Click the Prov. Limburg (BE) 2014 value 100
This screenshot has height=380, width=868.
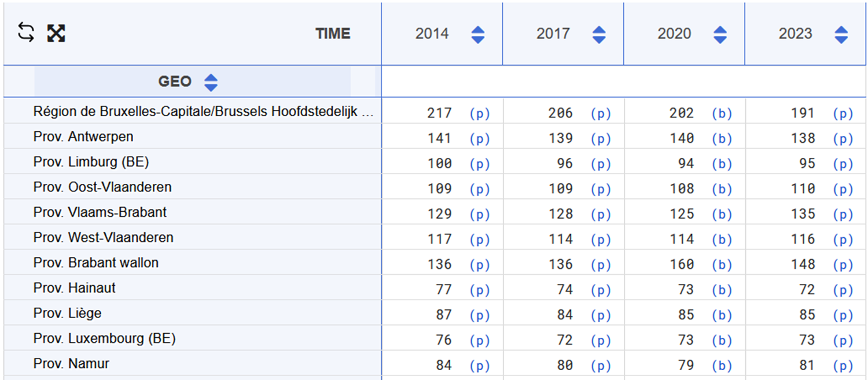(440, 164)
